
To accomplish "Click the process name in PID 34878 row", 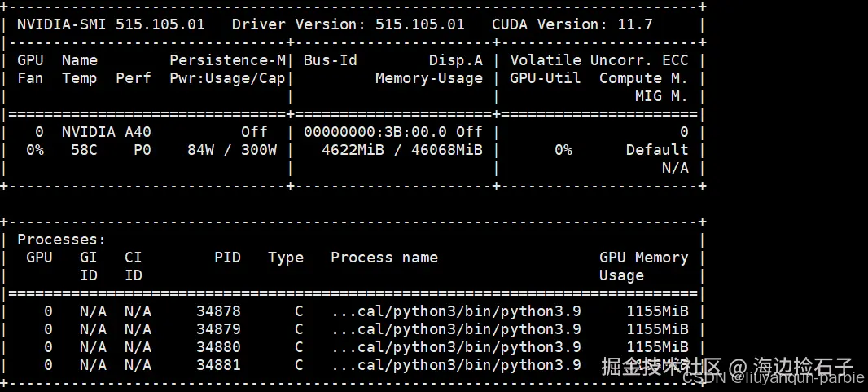I will click(456, 311).
